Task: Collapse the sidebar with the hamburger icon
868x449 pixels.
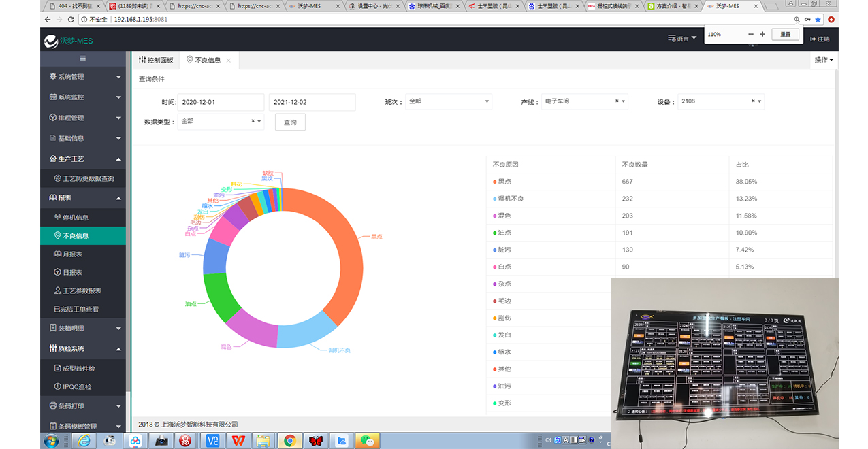Action: [83, 59]
